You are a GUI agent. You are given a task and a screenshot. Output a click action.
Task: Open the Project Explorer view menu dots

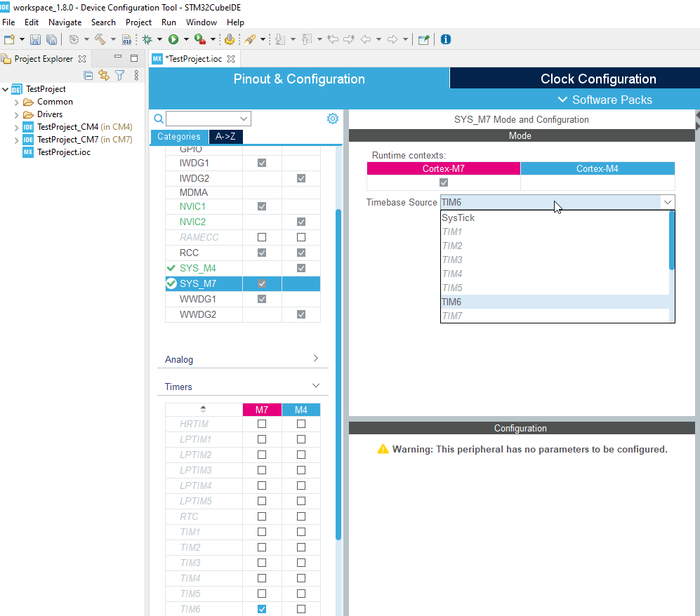click(x=136, y=75)
